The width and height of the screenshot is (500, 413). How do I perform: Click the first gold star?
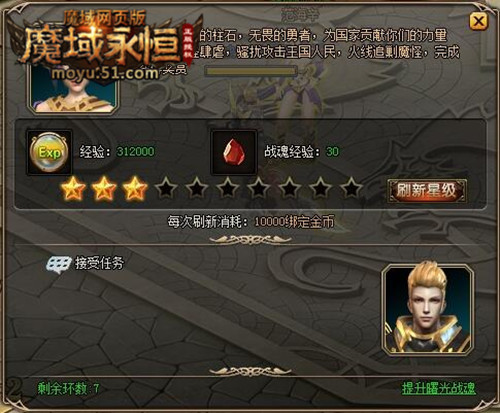(73, 189)
